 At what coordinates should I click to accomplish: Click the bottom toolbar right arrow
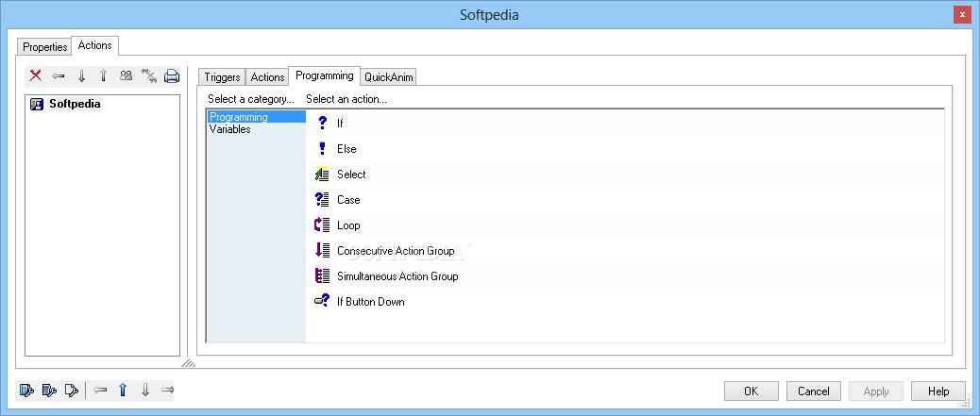167,391
